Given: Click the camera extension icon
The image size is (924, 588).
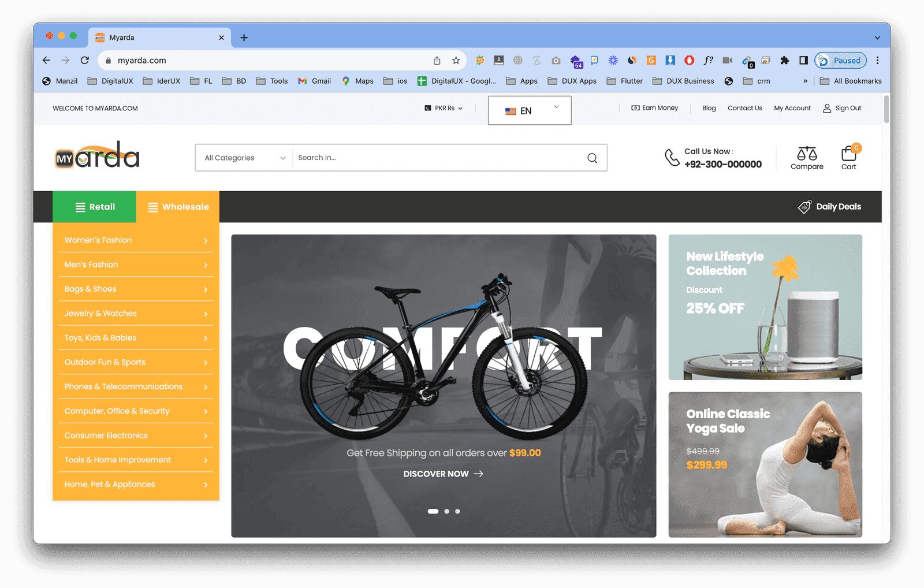Looking at the screenshot, I should pos(556,60).
